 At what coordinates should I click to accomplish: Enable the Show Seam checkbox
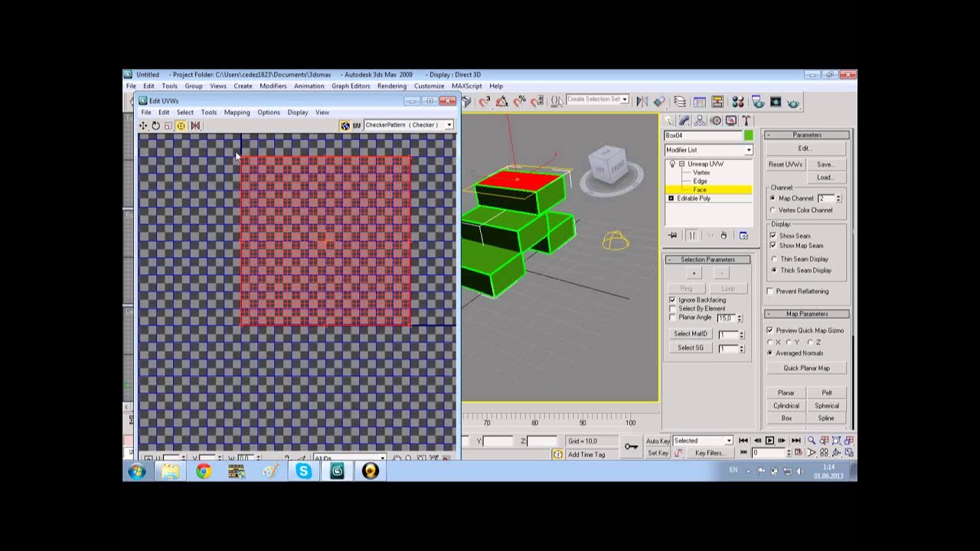pos(773,236)
